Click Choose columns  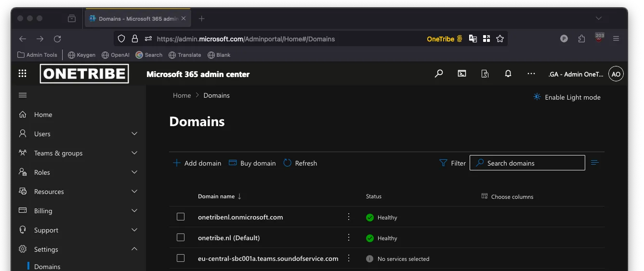[507, 196]
